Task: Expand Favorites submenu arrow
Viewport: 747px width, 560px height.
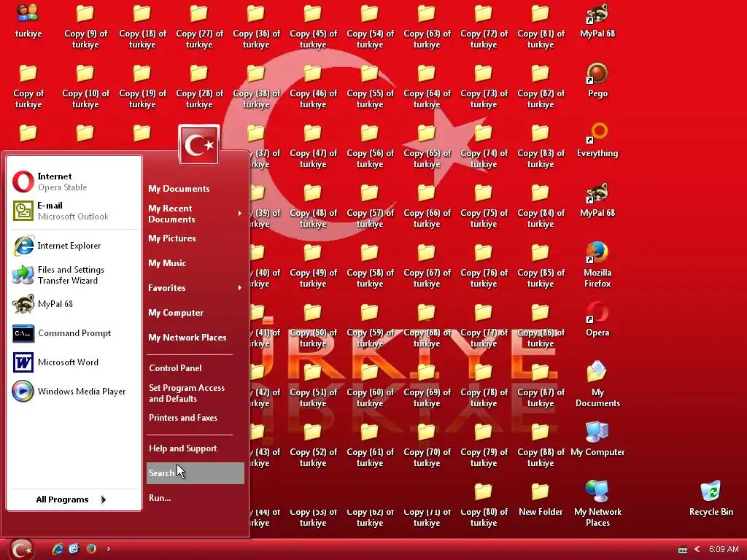Action: (x=239, y=287)
